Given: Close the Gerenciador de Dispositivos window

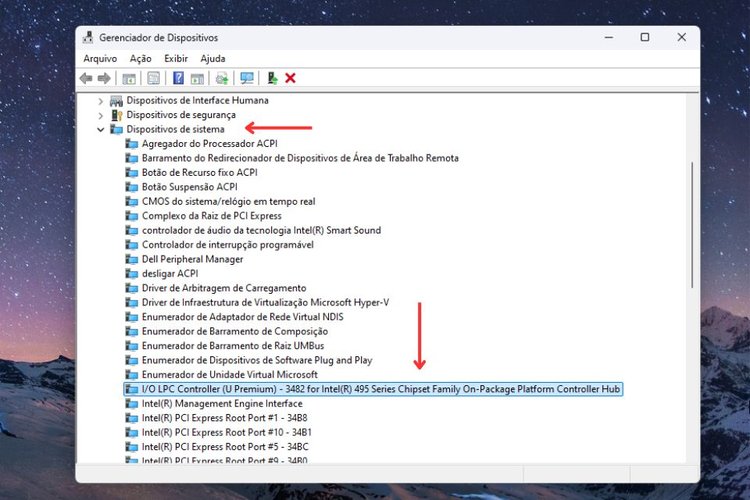Looking at the screenshot, I should [x=682, y=37].
